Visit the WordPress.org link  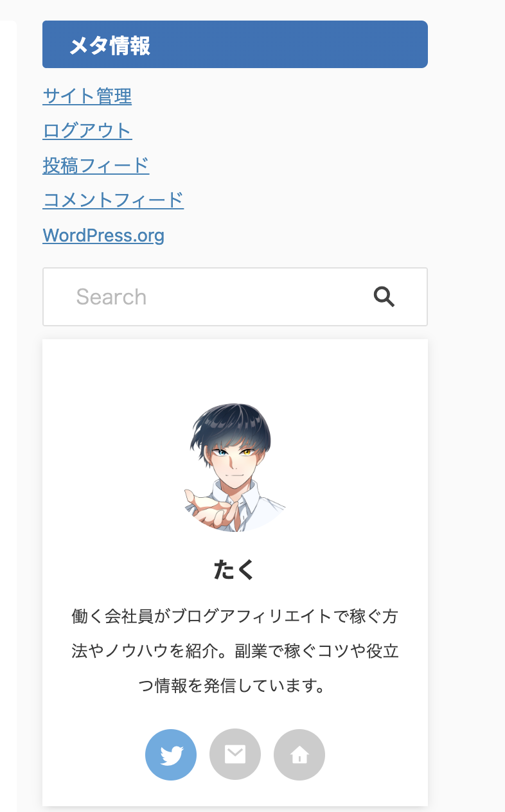[x=103, y=235]
